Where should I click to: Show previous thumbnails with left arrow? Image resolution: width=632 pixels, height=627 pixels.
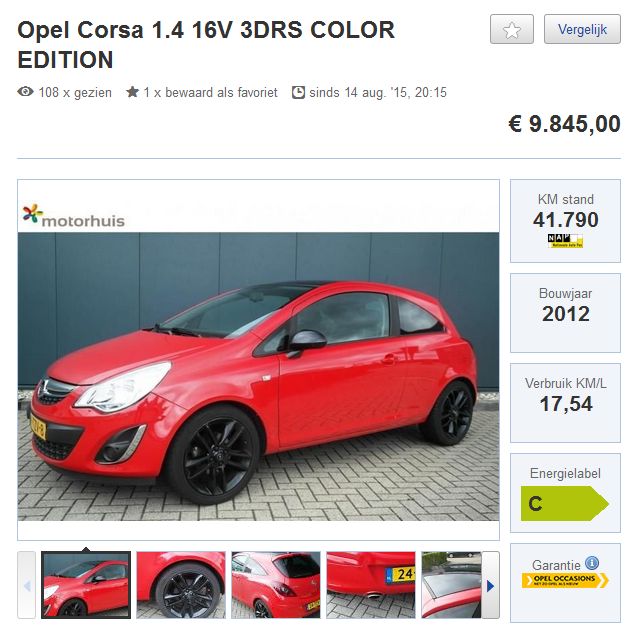coord(27,585)
